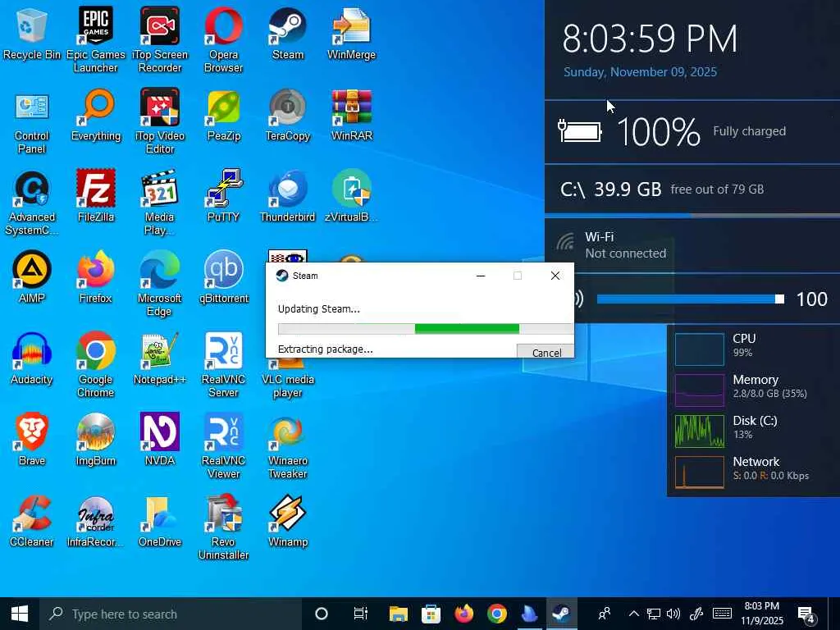Click the CPU usage graph
Image resolution: width=840 pixels, height=630 pixels.
click(x=700, y=349)
